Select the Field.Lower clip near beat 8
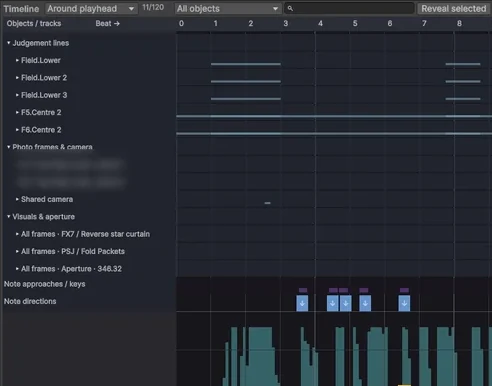This screenshot has height=386, width=492. pos(463,64)
